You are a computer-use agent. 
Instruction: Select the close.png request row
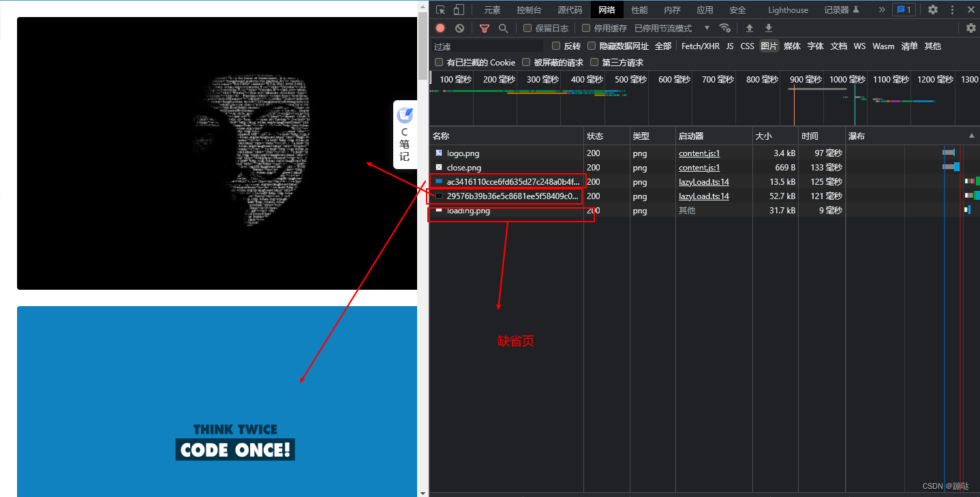[705, 167]
